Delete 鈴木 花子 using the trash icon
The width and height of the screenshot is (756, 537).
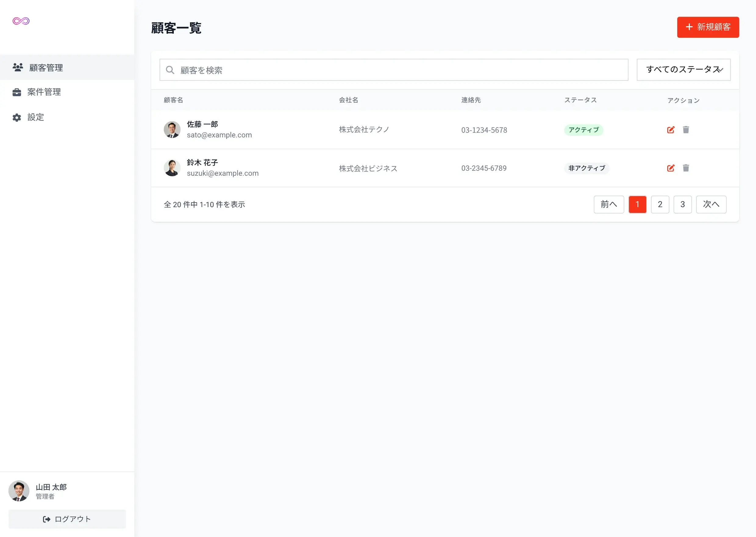coord(686,168)
